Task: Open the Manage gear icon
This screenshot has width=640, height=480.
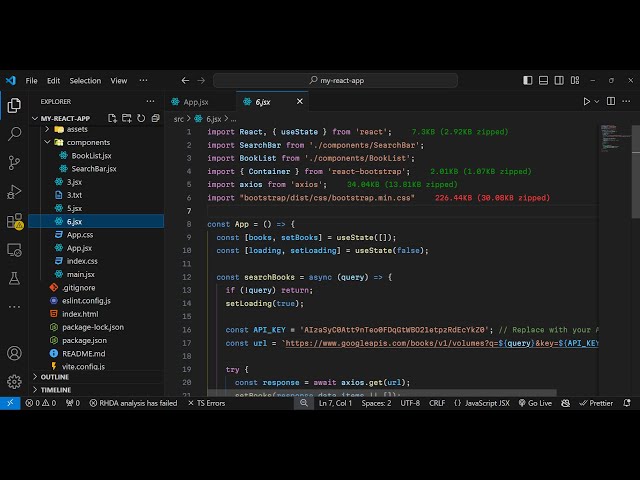Action: 14,381
